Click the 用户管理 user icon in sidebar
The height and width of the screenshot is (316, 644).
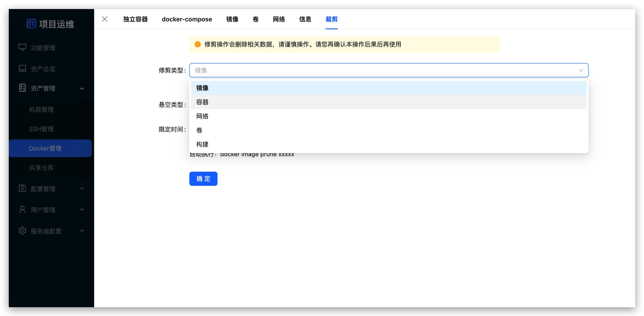tap(22, 210)
